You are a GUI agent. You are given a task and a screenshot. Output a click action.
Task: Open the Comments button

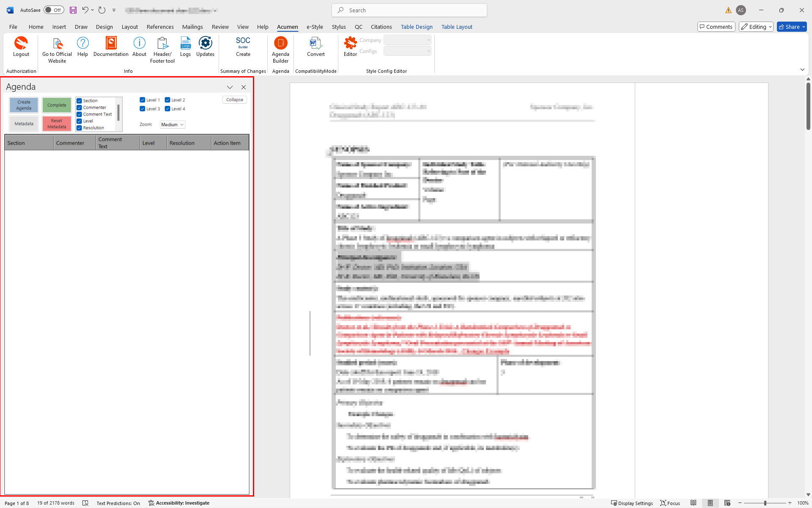tap(716, 27)
